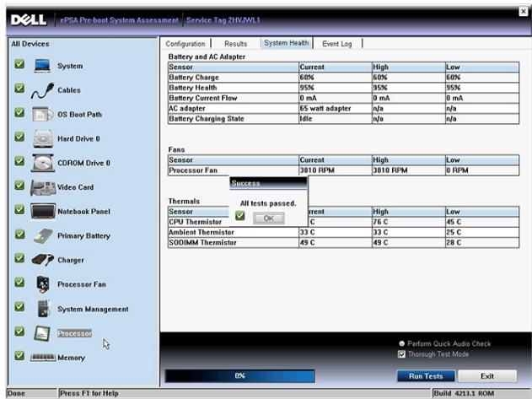Click green check icon in Success dialog
The height and width of the screenshot is (399, 532).
[x=240, y=216]
